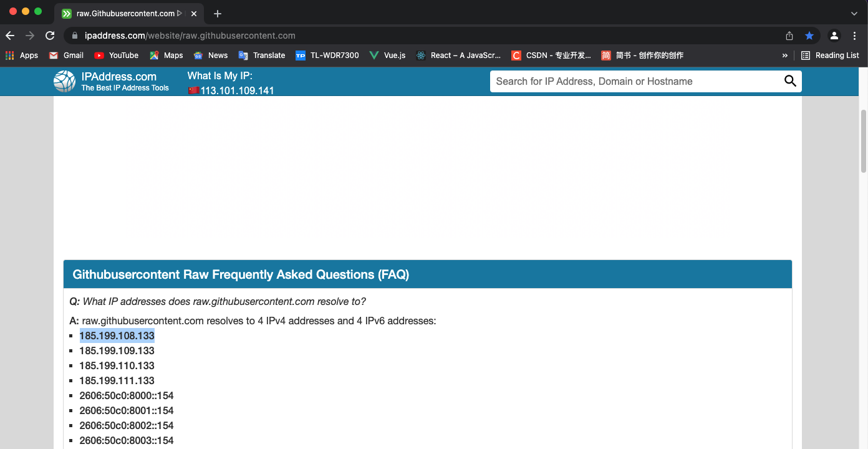This screenshot has width=868, height=449.
Task: Click the search magnifier icon
Action: pyautogui.click(x=790, y=81)
